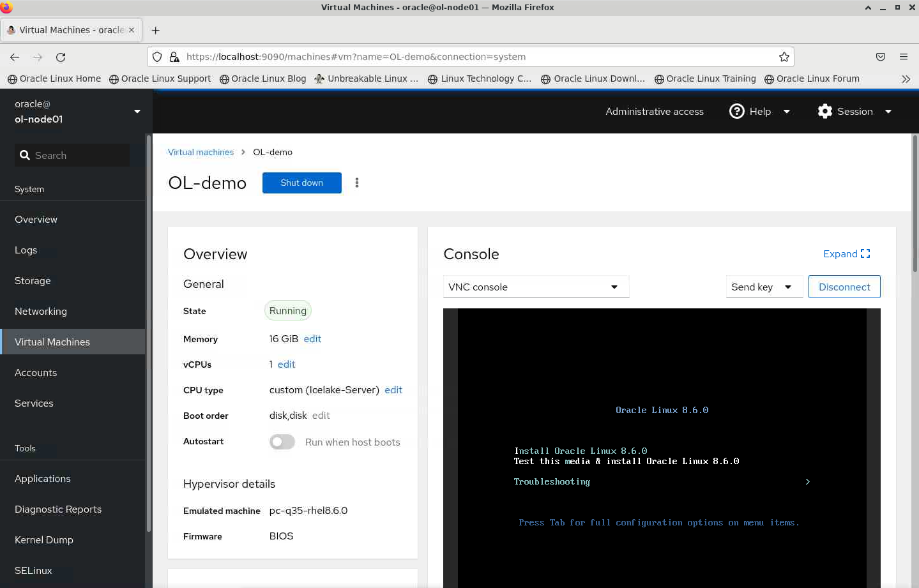Open the Oracle Linux Home bookmark

(54, 79)
